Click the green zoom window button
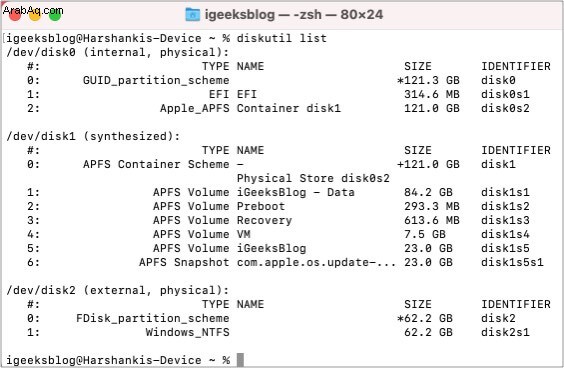 [x=55, y=14]
